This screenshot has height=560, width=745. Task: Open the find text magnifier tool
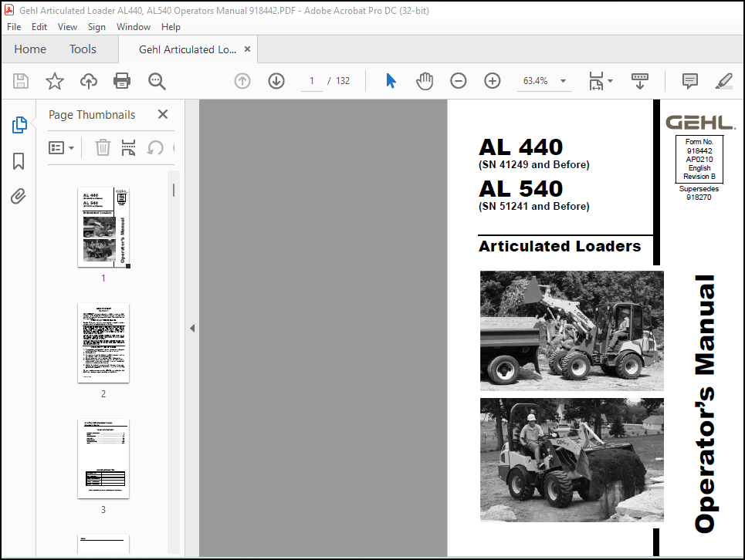click(157, 81)
